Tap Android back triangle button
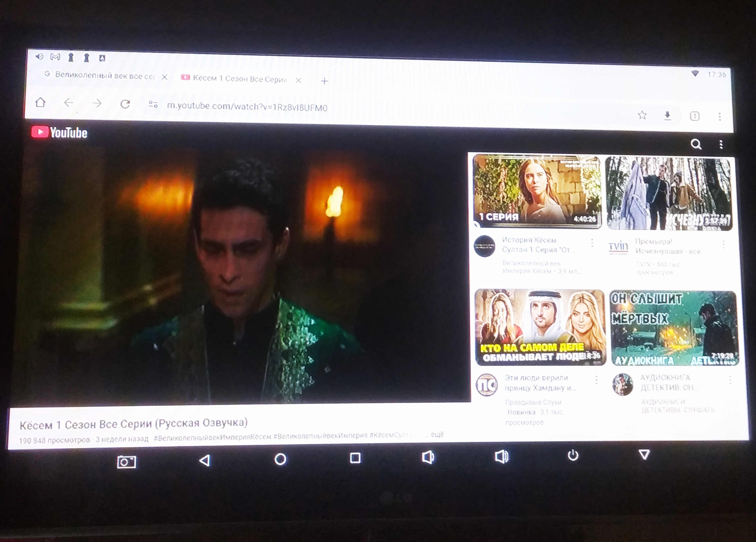The image size is (756, 542). (204, 460)
